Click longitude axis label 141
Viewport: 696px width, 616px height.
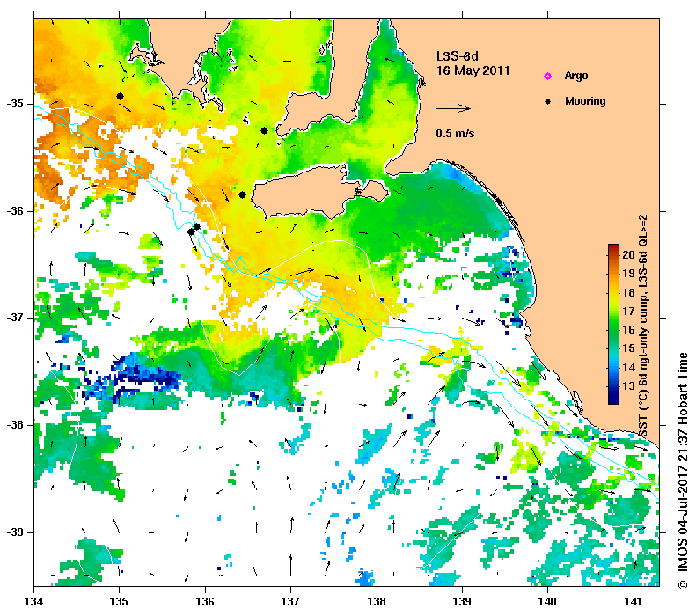(634, 602)
